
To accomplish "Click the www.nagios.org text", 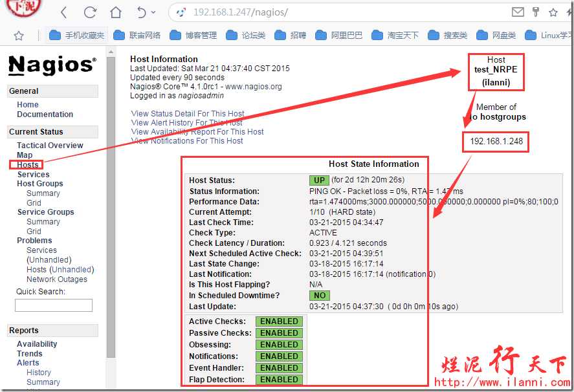I will point(253,87).
